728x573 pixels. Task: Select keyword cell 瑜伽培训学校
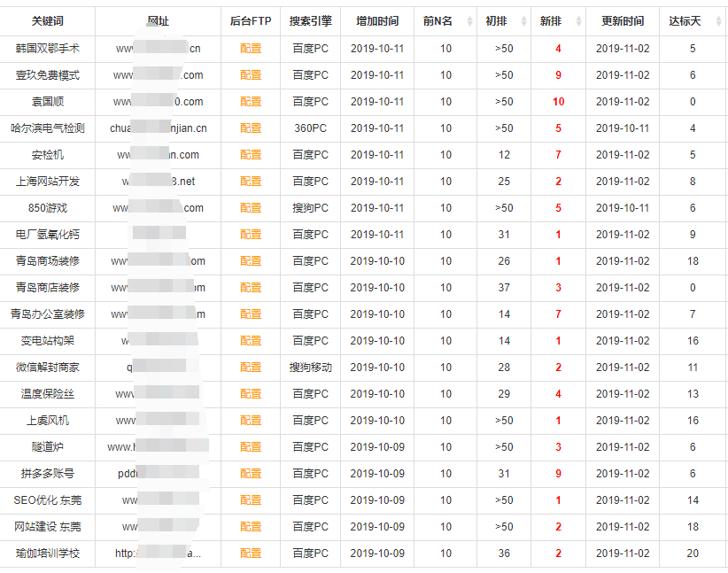(47, 553)
